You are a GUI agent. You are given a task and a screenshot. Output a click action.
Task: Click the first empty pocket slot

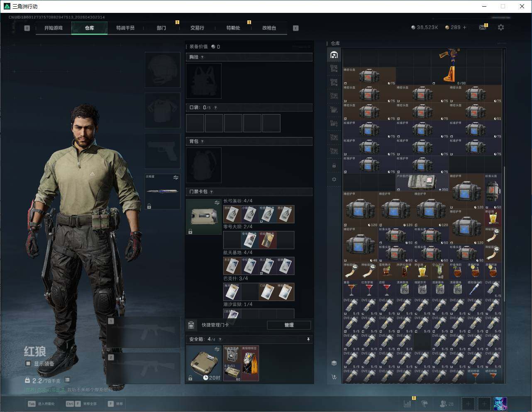195,123
